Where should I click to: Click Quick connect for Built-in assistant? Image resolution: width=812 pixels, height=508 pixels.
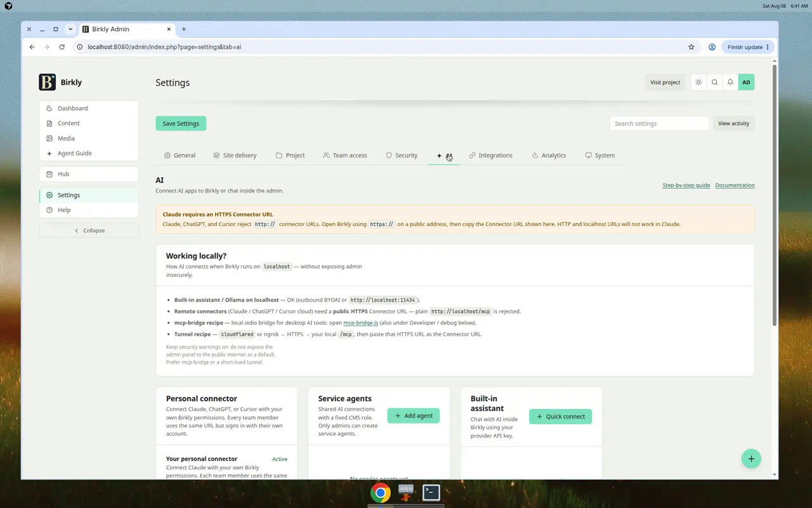point(560,417)
